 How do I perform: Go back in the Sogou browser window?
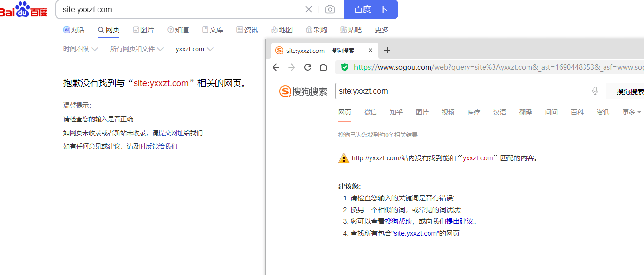[x=276, y=67]
